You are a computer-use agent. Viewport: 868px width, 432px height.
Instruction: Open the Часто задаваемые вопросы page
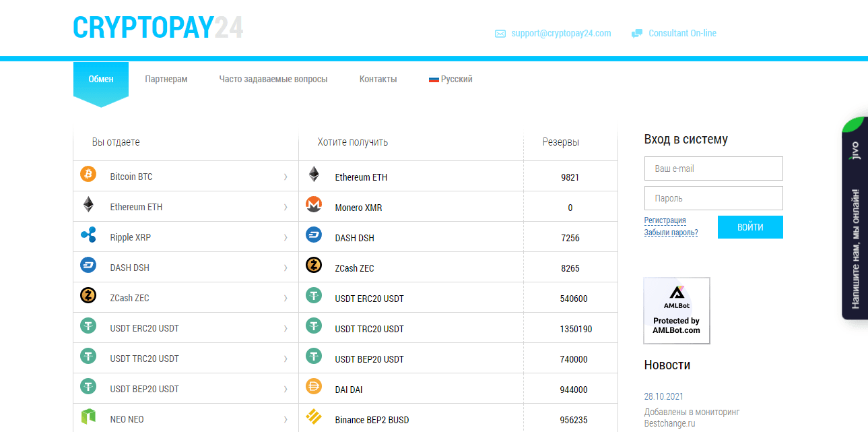tap(273, 79)
